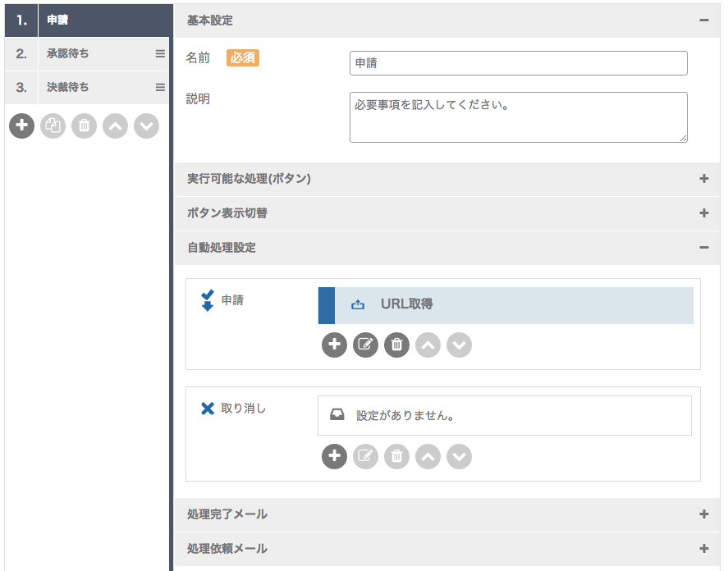The height and width of the screenshot is (571, 728).
Task: Grab the reorder handle for 承認待ち
Action: pyautogui.click(x=160, y=54)
